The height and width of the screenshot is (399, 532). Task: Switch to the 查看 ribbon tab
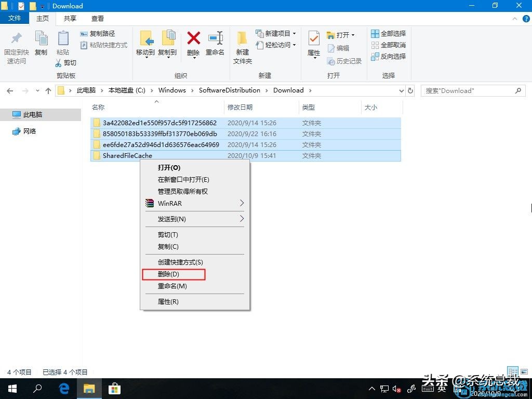(98, 18)
